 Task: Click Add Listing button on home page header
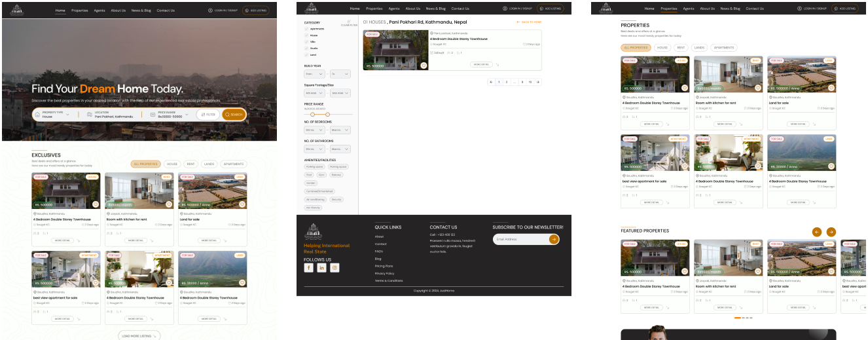pyautogui.click(x=256, y=10)
